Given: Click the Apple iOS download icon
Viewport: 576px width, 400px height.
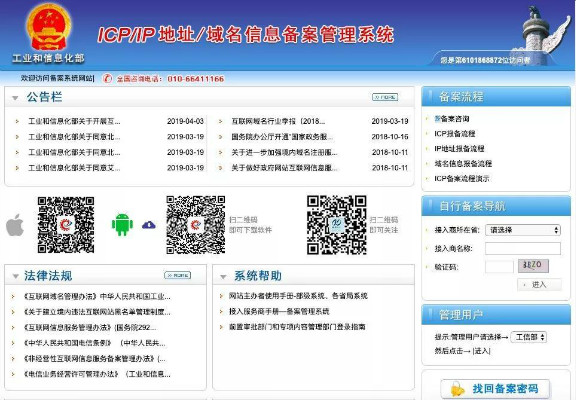Looking at the screenshot, I should (x=15, y=225).
